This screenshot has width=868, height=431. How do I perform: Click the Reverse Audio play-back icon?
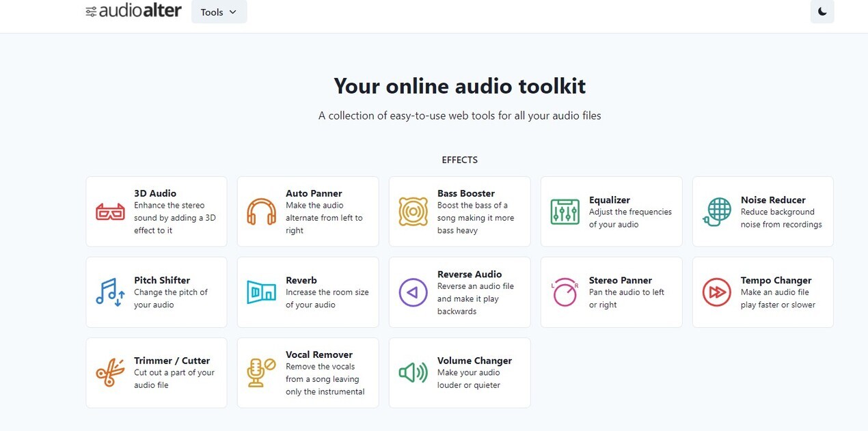coord(413,292)
